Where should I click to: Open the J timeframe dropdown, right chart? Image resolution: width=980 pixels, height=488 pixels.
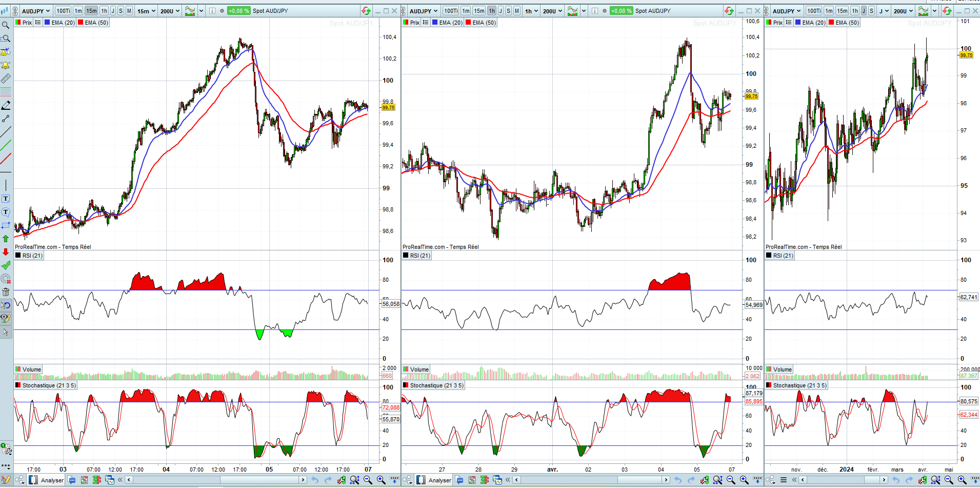[x=884, y=11]
